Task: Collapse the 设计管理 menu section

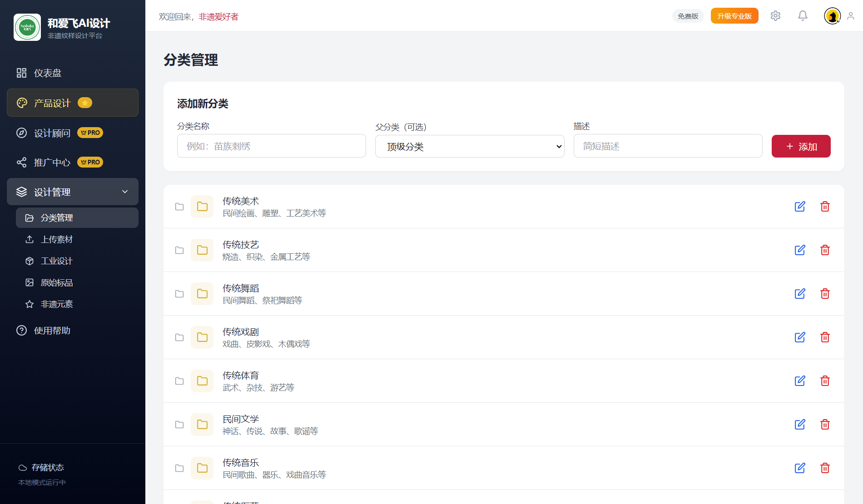Action: [73, 192]
